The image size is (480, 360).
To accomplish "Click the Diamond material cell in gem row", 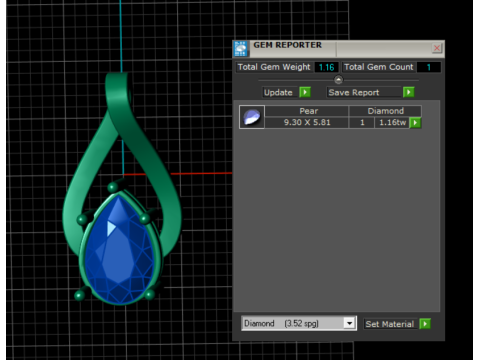I will (385, 111).
